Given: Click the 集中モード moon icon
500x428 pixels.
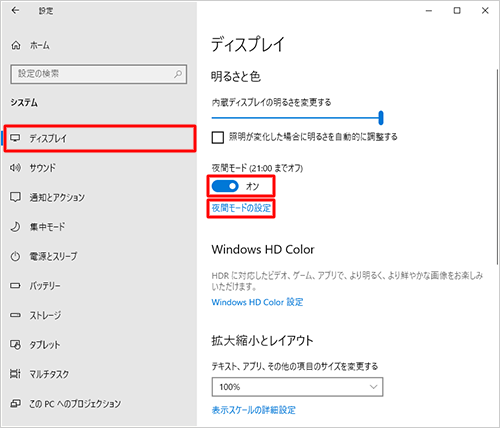Looking at the screenshot, I should coord(15,227).
